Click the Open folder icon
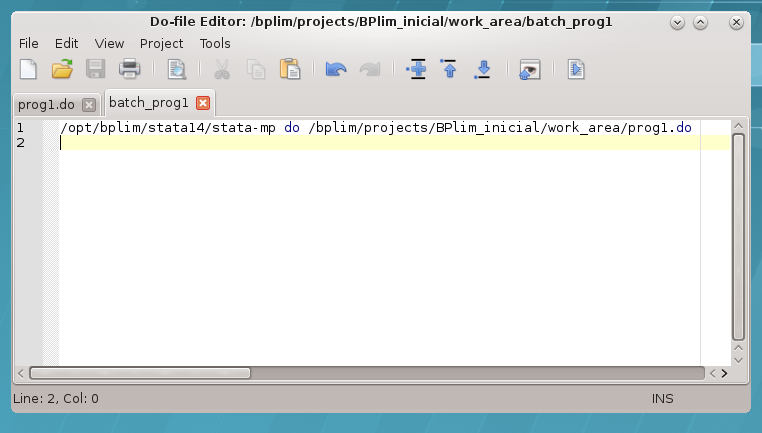The image size is (762, 433). 62,69
